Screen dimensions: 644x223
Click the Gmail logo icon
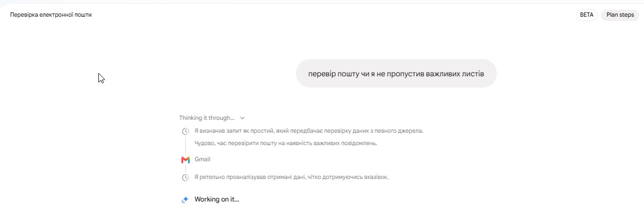click(x=185, y=160)
